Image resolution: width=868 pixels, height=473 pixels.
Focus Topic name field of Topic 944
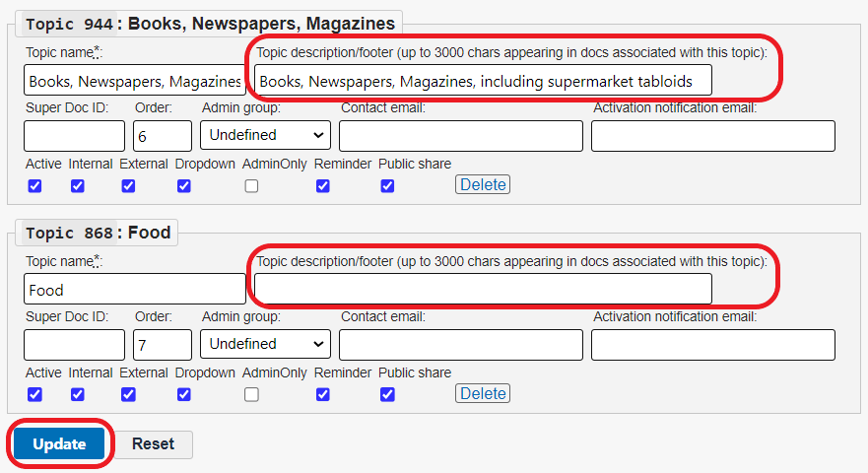click(x=135, y=81)
